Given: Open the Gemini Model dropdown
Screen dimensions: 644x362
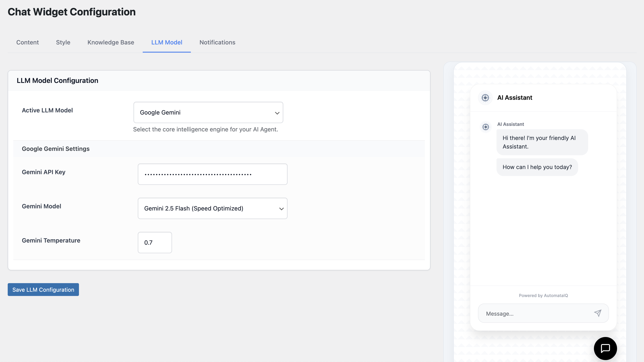Looking at the screenshot, I should click(x=212, y=209).
